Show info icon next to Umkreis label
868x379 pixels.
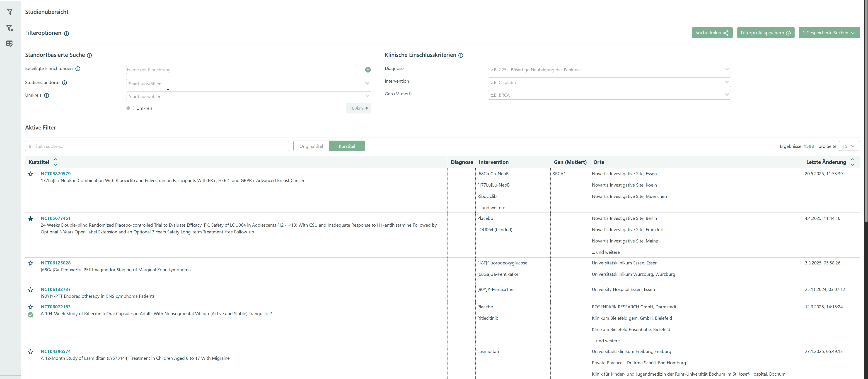(46, 95)
